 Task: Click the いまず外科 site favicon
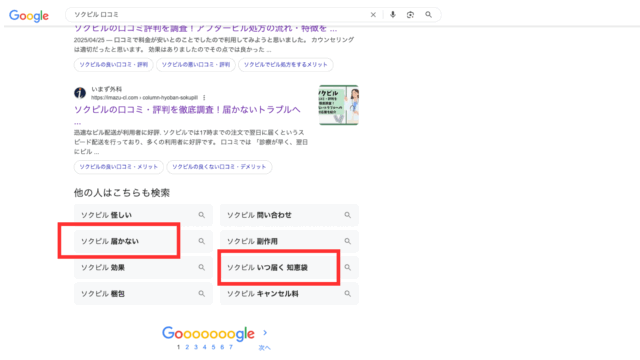[80, 93]
